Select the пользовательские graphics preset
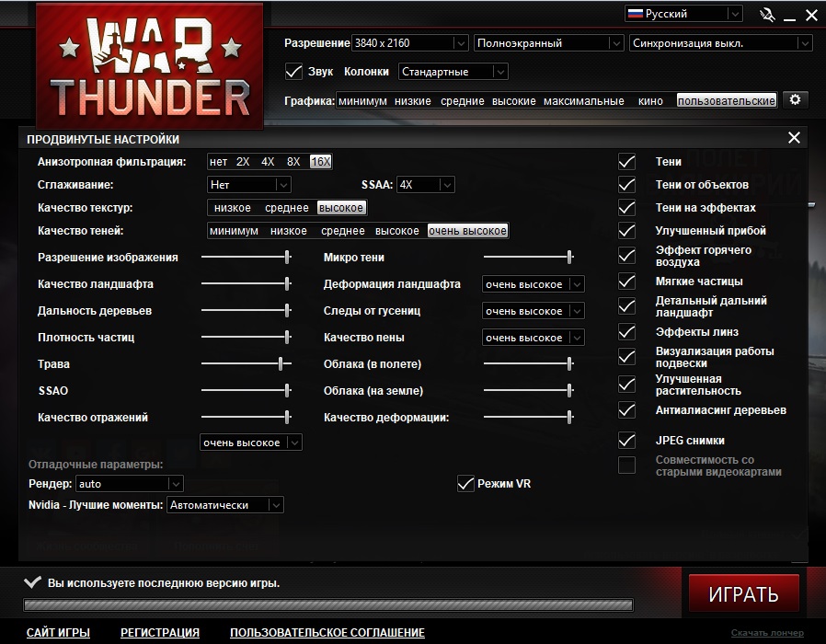This screenshot has width=826, height=644. 727,100
